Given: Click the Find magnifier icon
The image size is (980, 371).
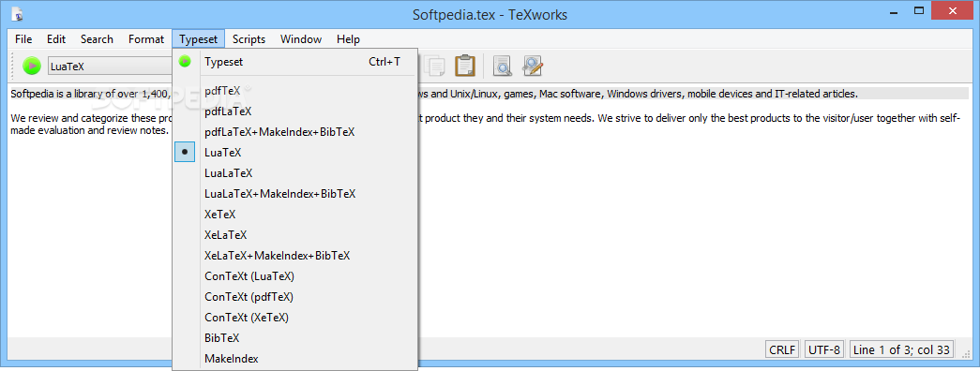Looking at the screenshot, I should pyautogui.click(x=503, y=66).
